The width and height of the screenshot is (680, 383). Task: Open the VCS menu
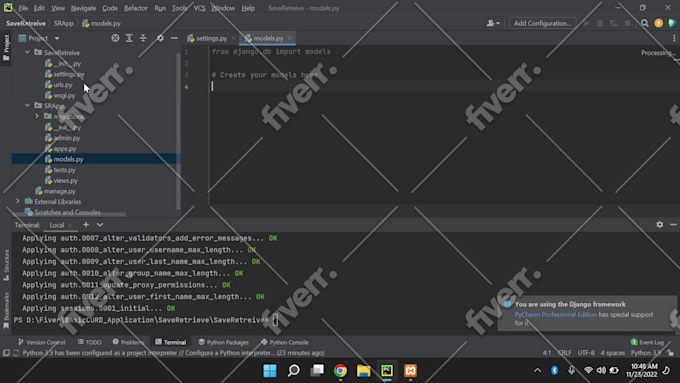tap(199, 8)
